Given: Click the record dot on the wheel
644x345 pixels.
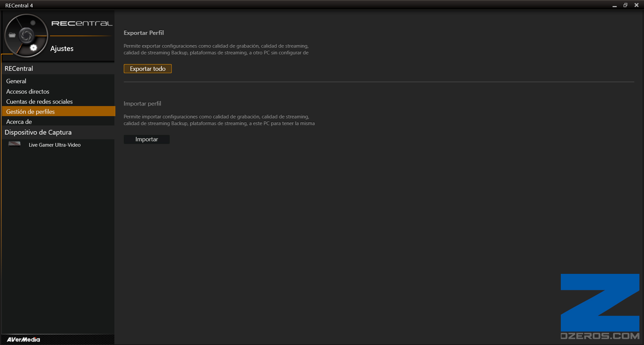Looking at the screenshot, I should point(33,23).
